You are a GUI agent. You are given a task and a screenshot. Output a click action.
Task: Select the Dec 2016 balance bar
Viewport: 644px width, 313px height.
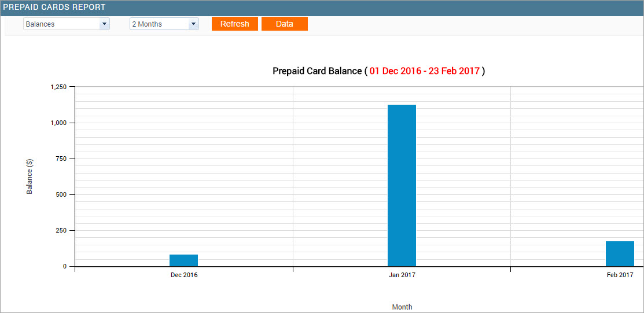coord(183,260)
